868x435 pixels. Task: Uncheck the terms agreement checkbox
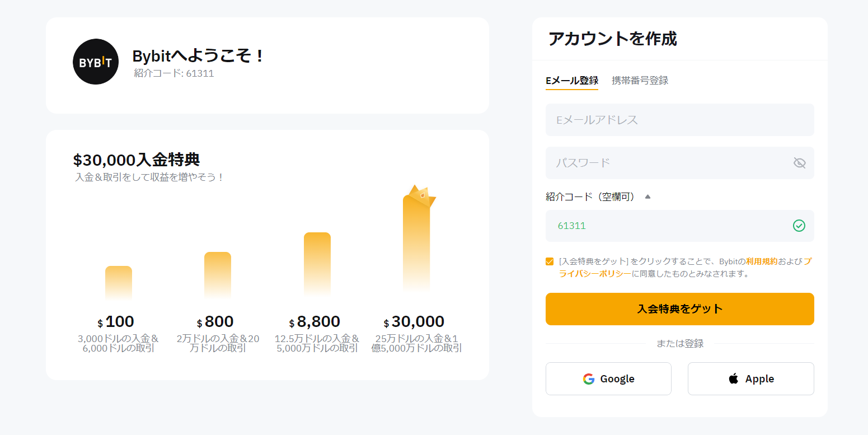[550, 261]
